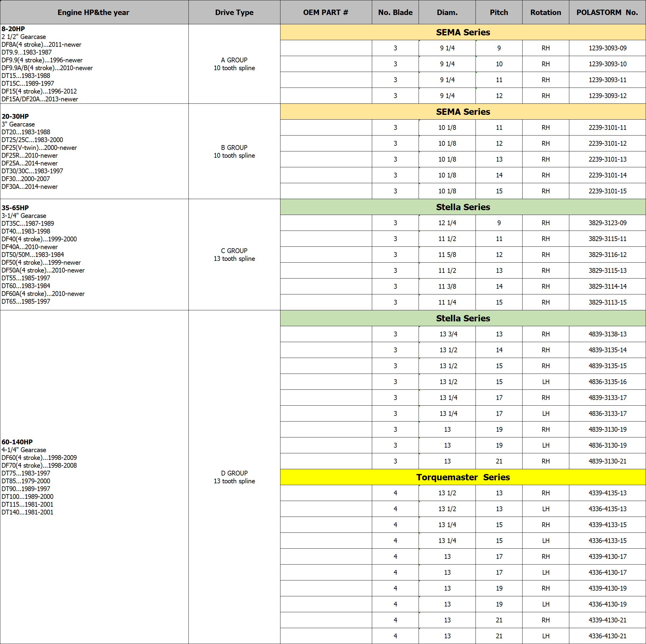
Task: Click the 'POLASTORM No.' header
Action: coord(607,12)
